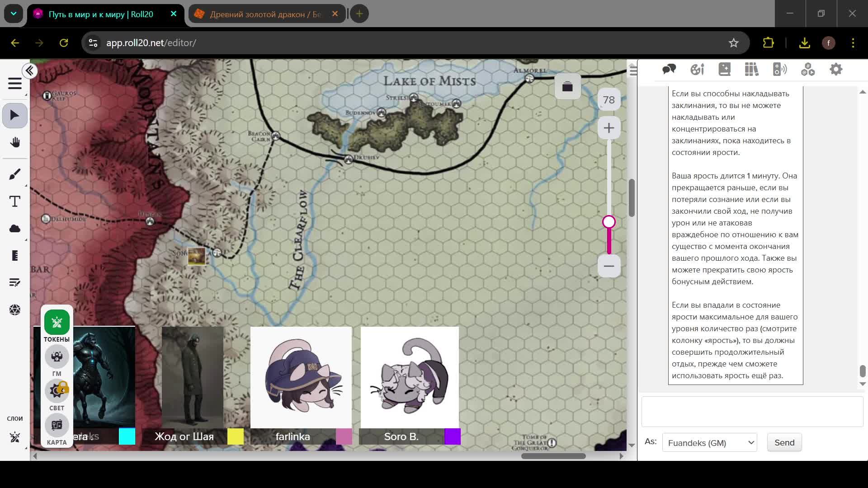Select the drawing brush tool
This screenshot has width=868, height=488.
pyautogui.click(x=15, y=174)
